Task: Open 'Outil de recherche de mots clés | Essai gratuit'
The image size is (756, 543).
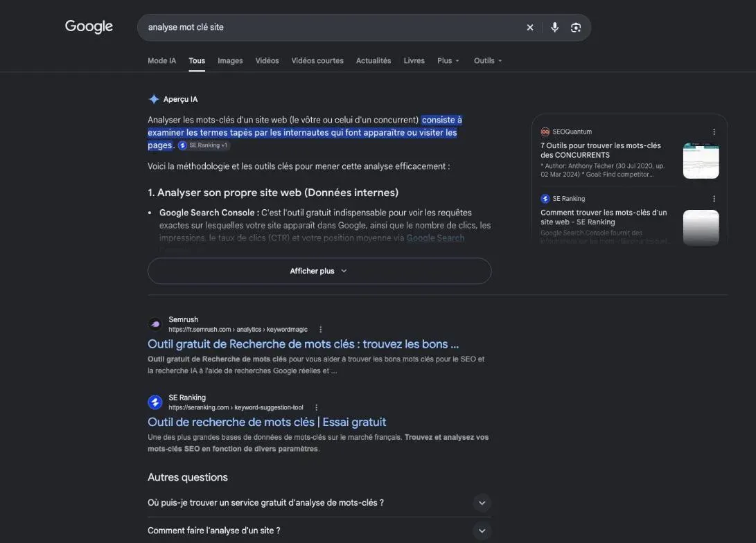Action: (x=267, y=422)
